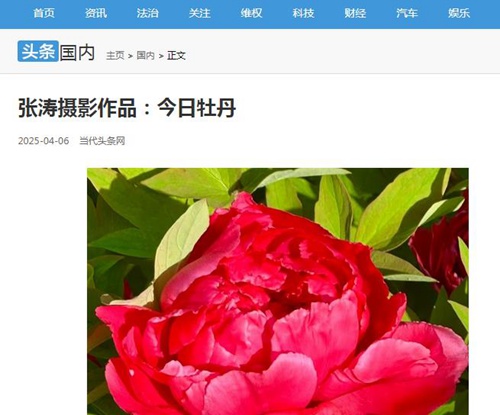Click the 正文 breadcrumb item
Screen dimensions: 500x415
(x=176, y=55)
